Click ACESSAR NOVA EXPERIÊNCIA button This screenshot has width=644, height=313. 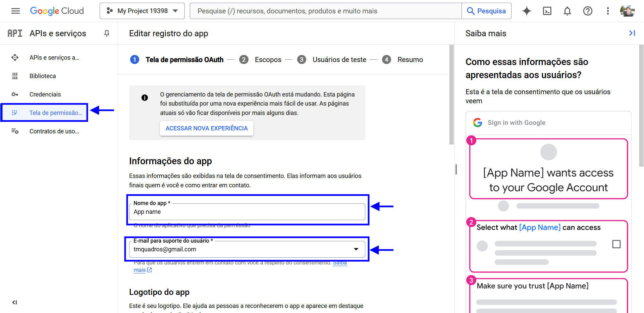(x=207, y=128)
